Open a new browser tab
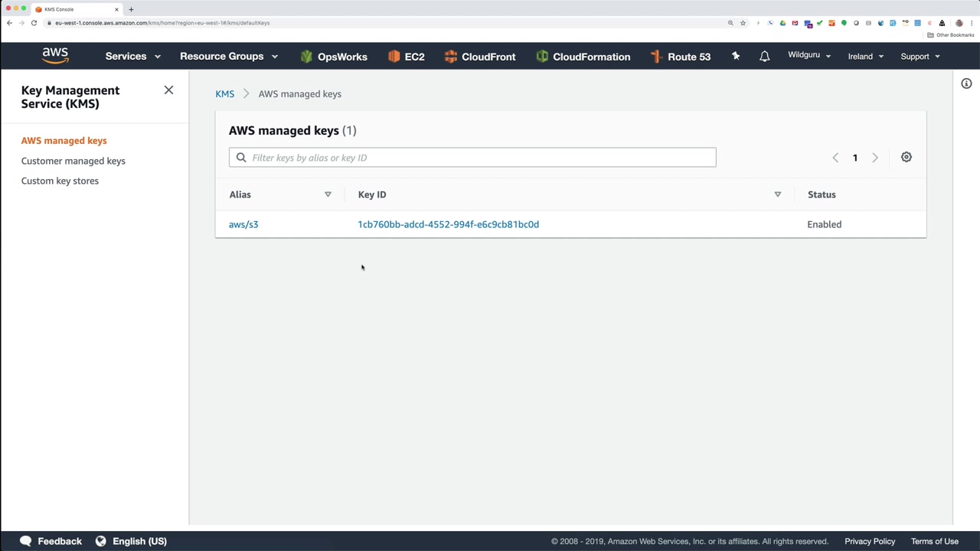Screen dimensions: 980x551 (x=131, y=9)
